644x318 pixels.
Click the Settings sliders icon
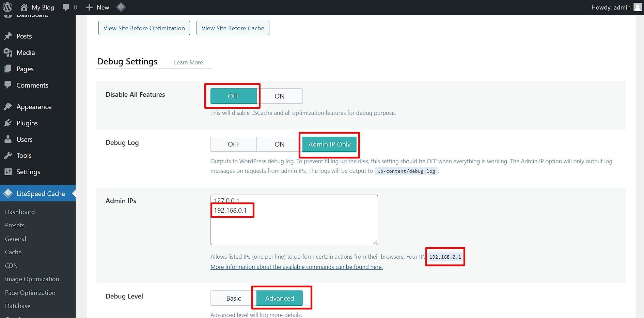point(8,172)
